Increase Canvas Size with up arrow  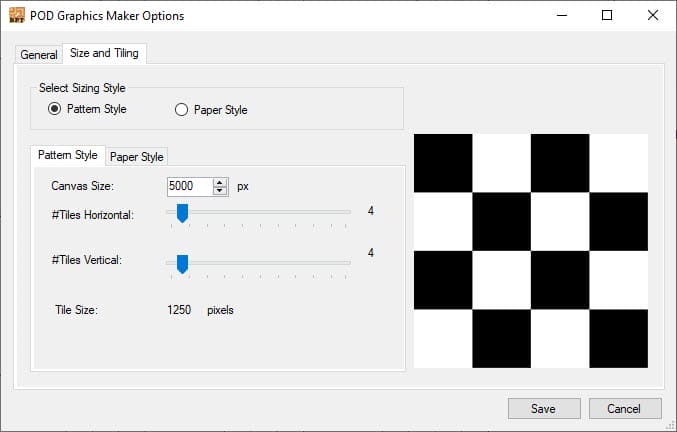tap(220, 182)
